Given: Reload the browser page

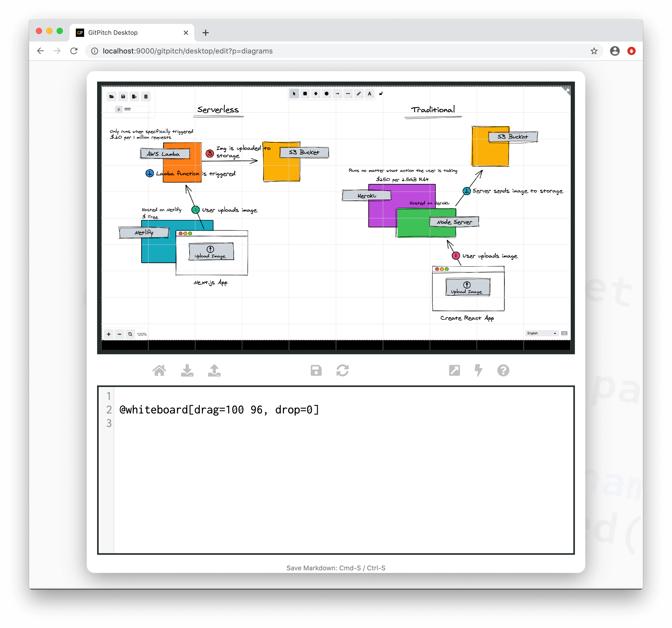Looking at the screenshot, I should [x=74, y=51].
